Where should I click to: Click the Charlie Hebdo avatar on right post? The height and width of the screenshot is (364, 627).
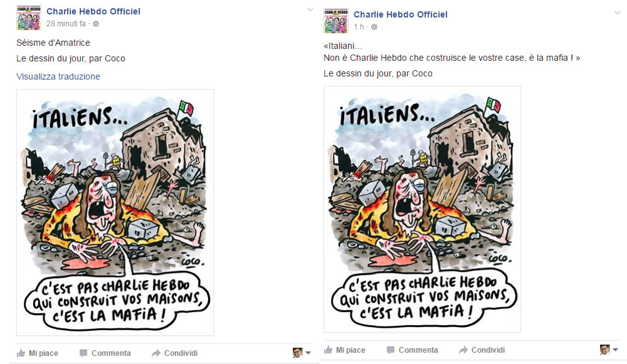(336, 21)
